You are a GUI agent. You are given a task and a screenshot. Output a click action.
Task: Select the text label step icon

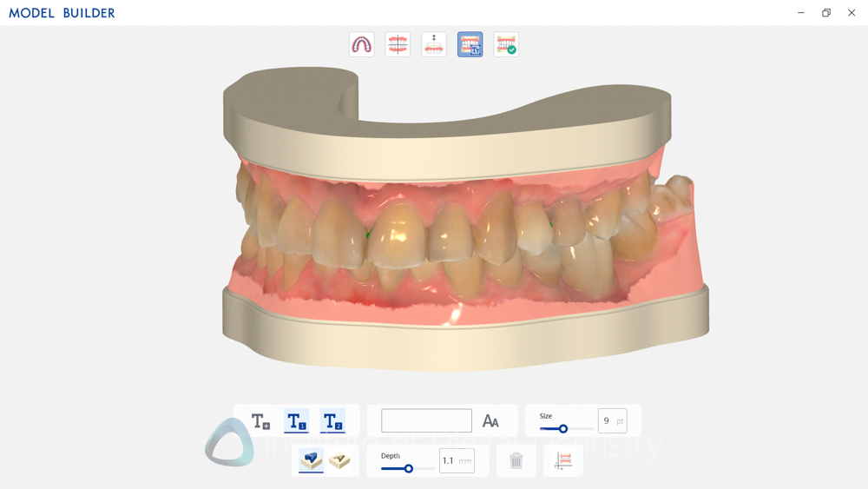[x=470, y=44]
